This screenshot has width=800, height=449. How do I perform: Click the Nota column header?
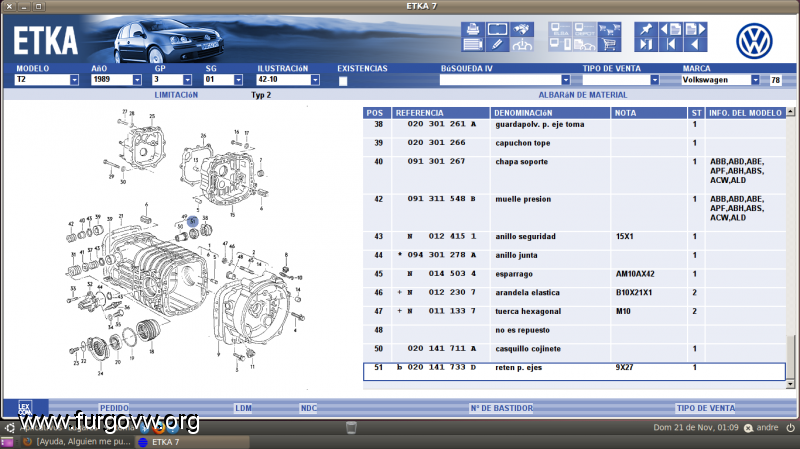[x=648, y=113]
